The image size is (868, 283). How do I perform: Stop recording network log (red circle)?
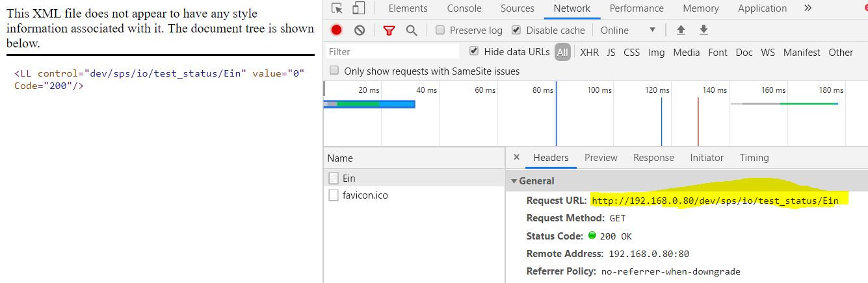point(337,30)
